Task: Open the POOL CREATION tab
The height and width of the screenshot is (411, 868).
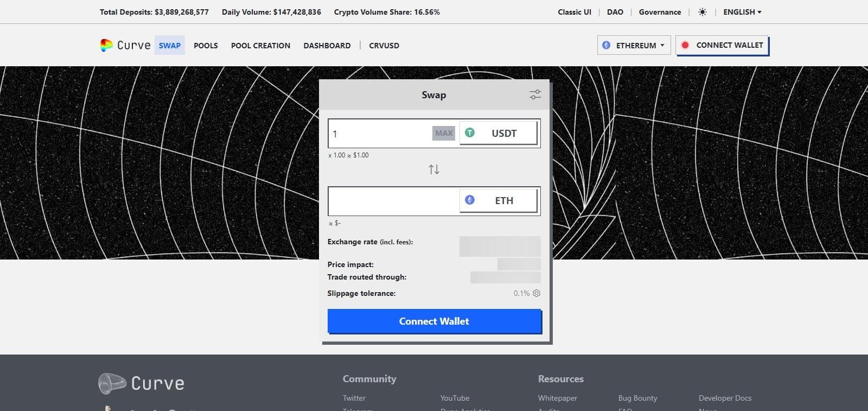Action: (260, 46)
